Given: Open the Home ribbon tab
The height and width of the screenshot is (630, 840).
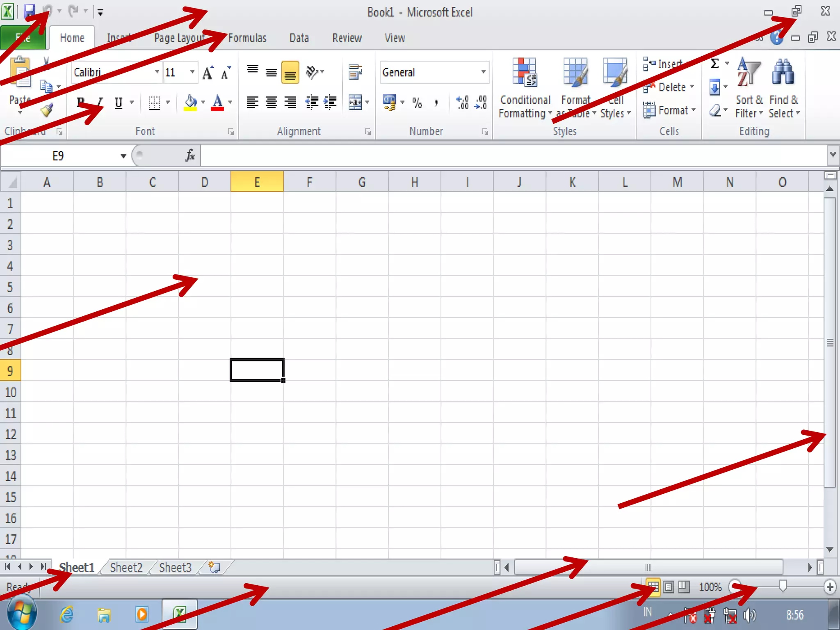Looking at the screenshot, I should tap(72, 38).
